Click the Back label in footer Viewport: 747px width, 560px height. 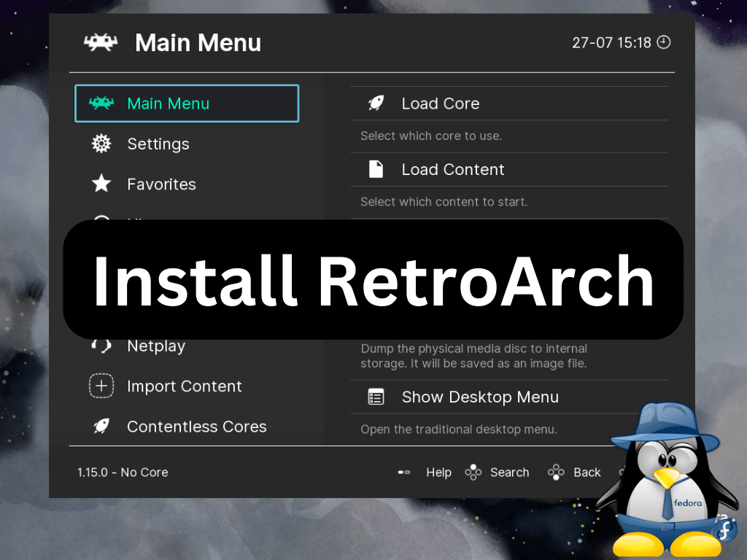coord(587,472)
